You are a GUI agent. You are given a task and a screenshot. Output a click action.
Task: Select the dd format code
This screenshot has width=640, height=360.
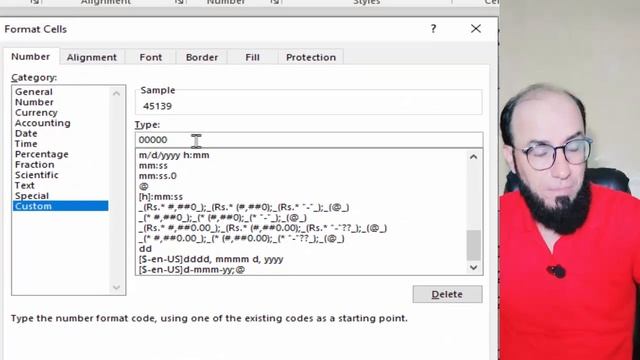145,249
